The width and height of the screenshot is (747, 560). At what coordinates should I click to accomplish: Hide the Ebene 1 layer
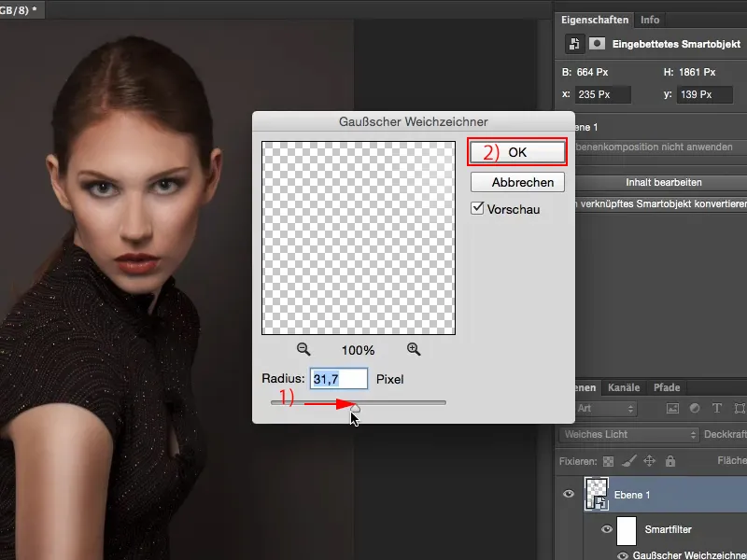click(x=569, y=495)
